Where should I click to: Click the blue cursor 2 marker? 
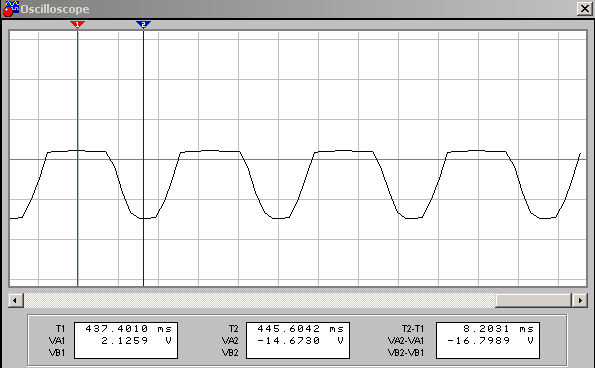tap(143, 25)
